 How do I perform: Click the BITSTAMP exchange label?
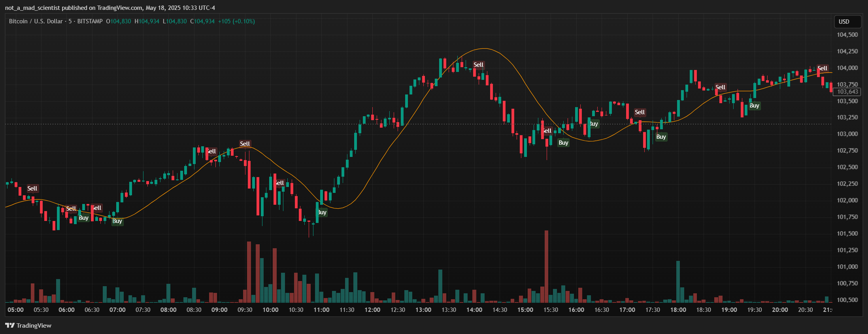pos(90,21)
